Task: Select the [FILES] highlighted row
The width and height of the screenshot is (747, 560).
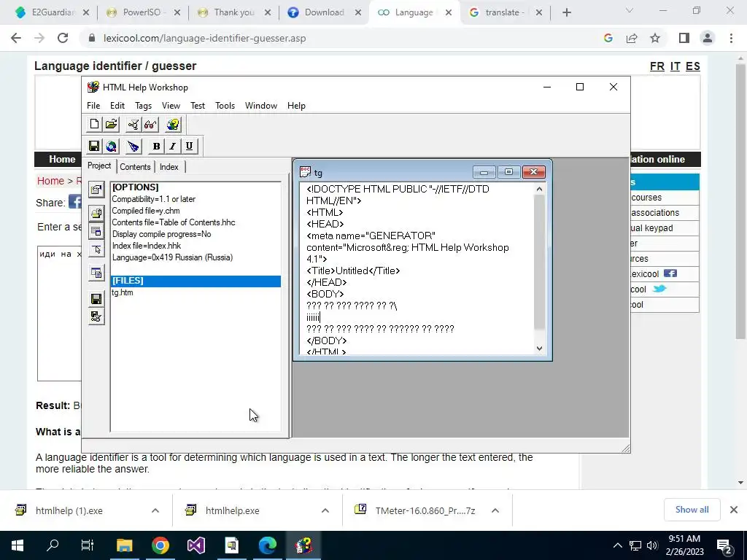Action: click(196, 281)
